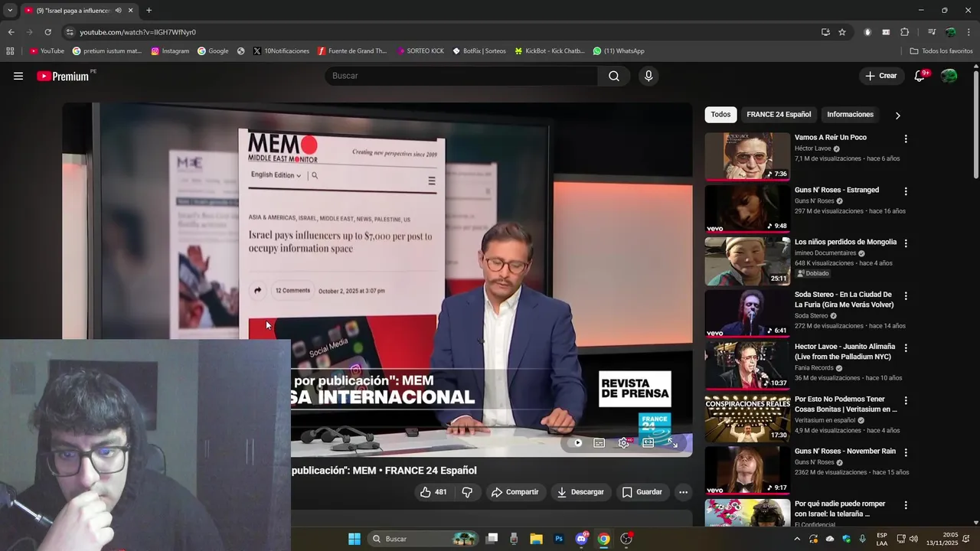This screenshot has height=551, width=980.
Task: Open the player settings gear
Action: (x=624, y=442)
